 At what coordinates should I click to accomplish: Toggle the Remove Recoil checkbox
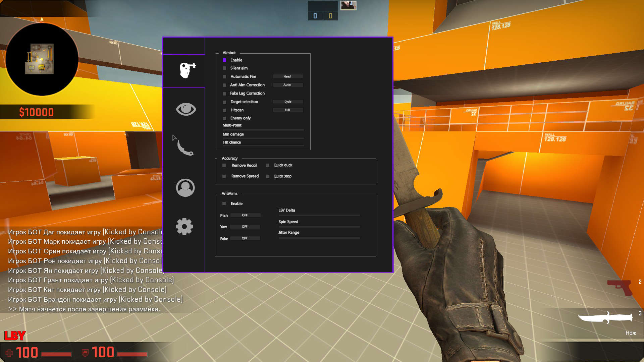point(224,165)
